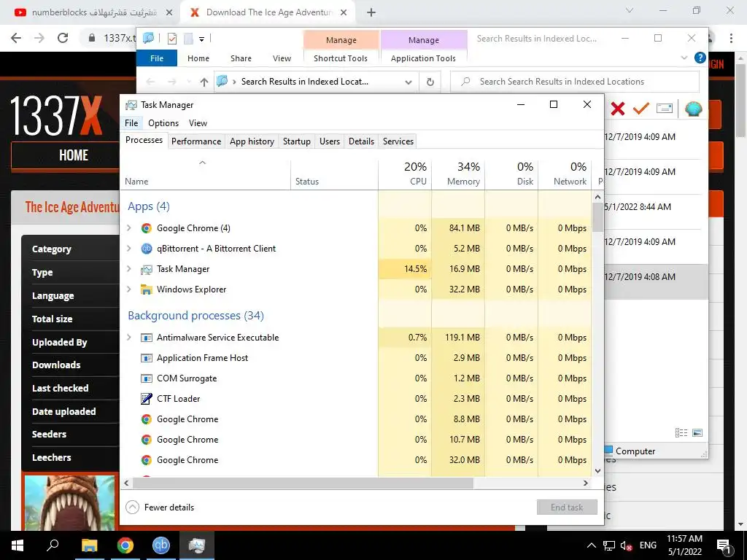Open a new Chrome tab
Screen dimensions: 747x560
pyautogui.click(x=371, y=12)
